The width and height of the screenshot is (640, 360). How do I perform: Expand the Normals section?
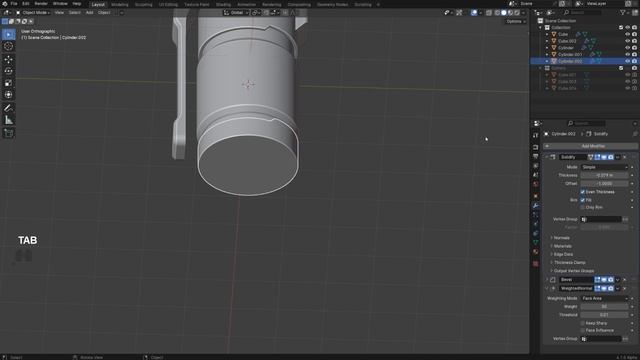tap(562, 238)
